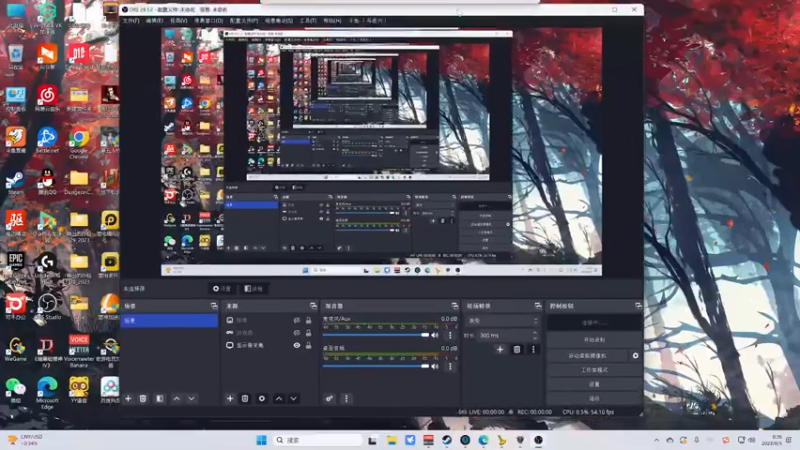This screenshot has width=800, height=450.
Task: Open transition properties three-dot menu
Action: (533, 349)
